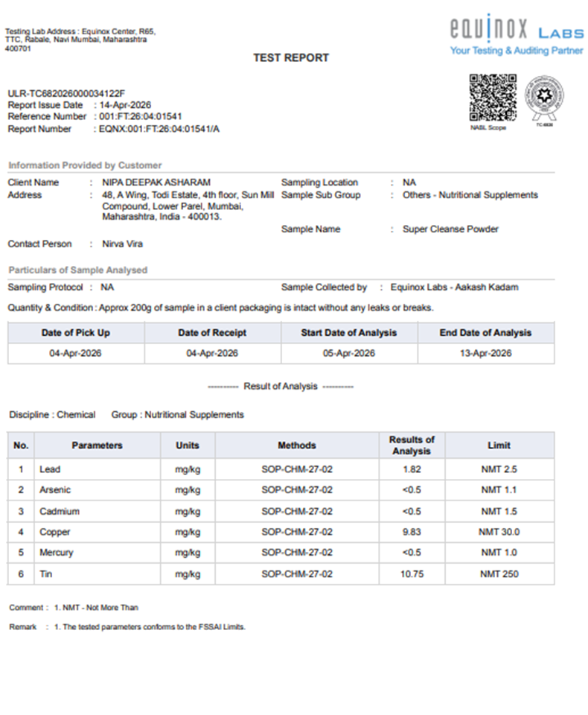Click the Equinox Labs logo

coord(517,31)
